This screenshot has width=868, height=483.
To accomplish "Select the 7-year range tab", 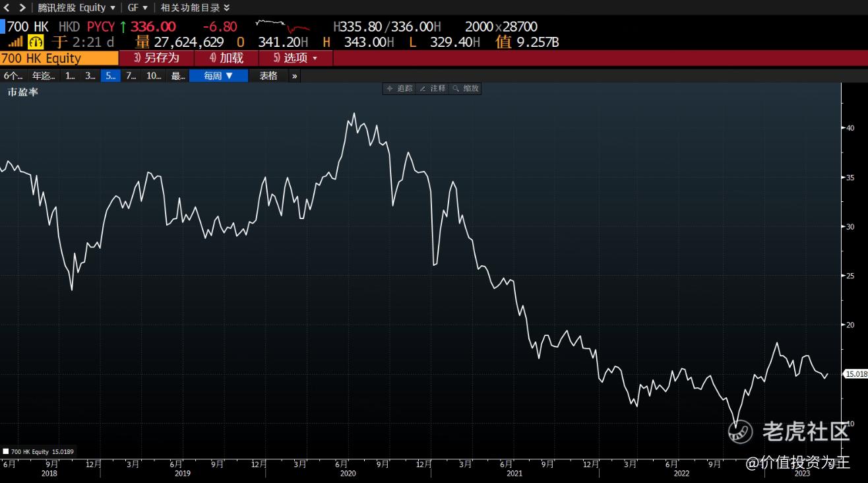I will (131, 76).
